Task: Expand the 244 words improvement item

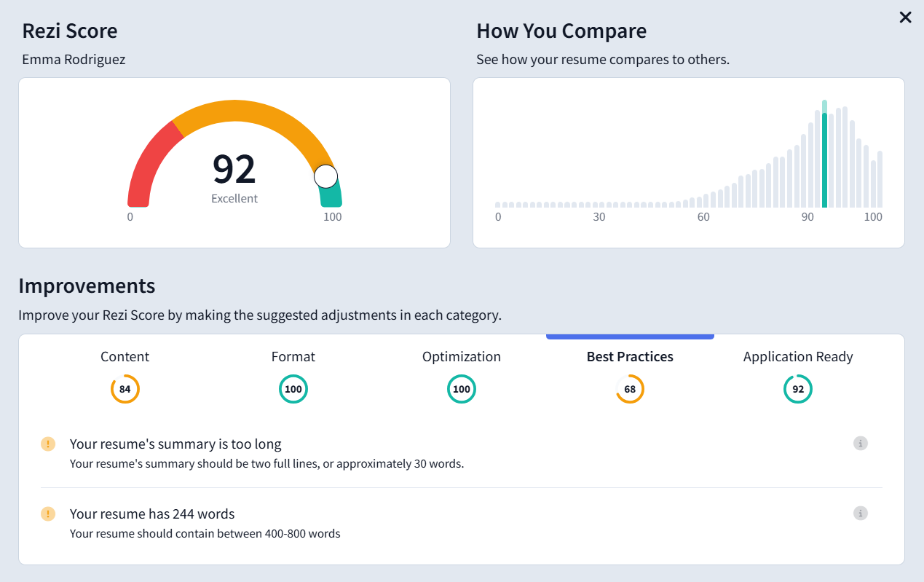Action: coord(151,514)
